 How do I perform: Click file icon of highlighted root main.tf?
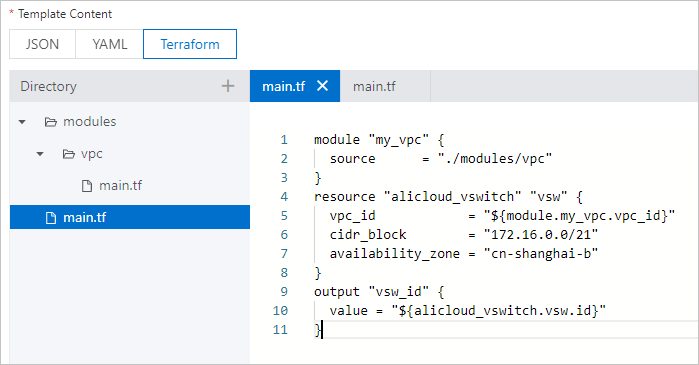tap(51, 218)
